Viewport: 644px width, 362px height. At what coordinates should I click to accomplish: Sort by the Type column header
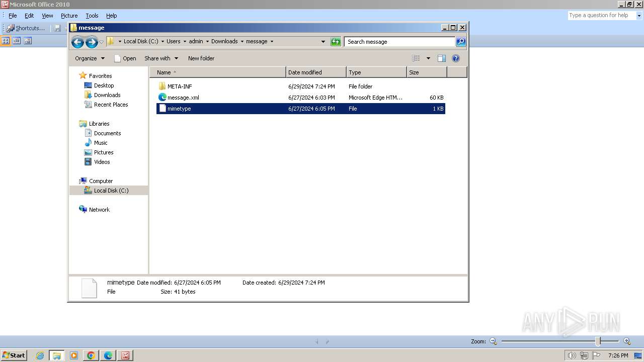click(x=376, y=72)
